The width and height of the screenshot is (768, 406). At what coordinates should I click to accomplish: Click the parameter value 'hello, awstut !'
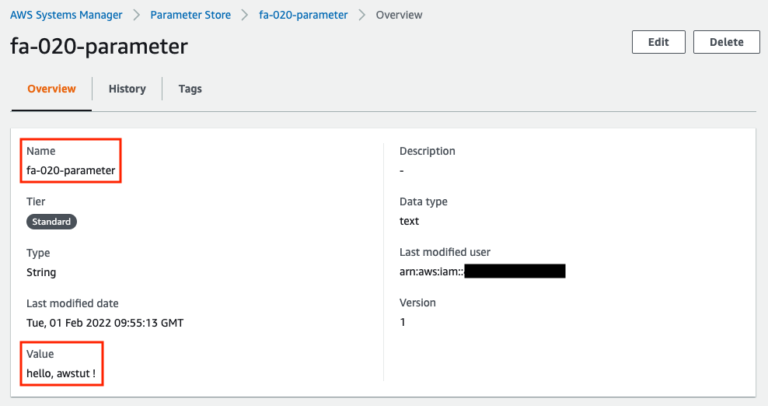(62, 374)
